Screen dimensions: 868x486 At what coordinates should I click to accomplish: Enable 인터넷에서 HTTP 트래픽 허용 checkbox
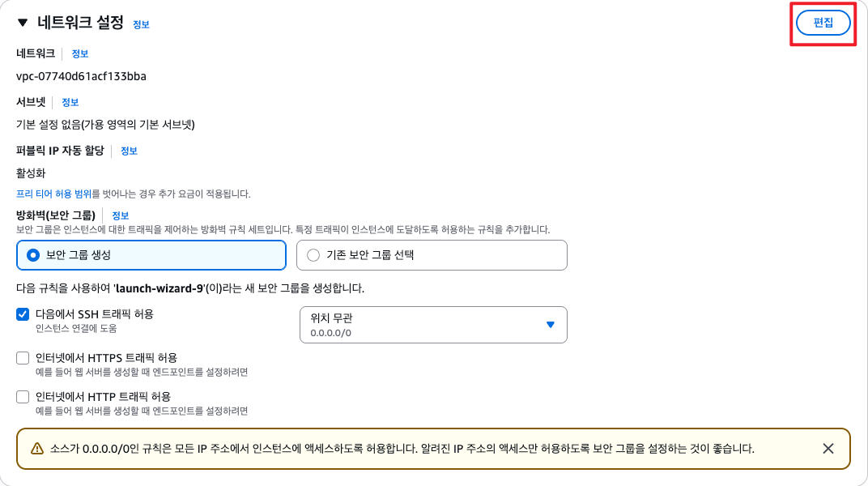[x=23, y=397]
